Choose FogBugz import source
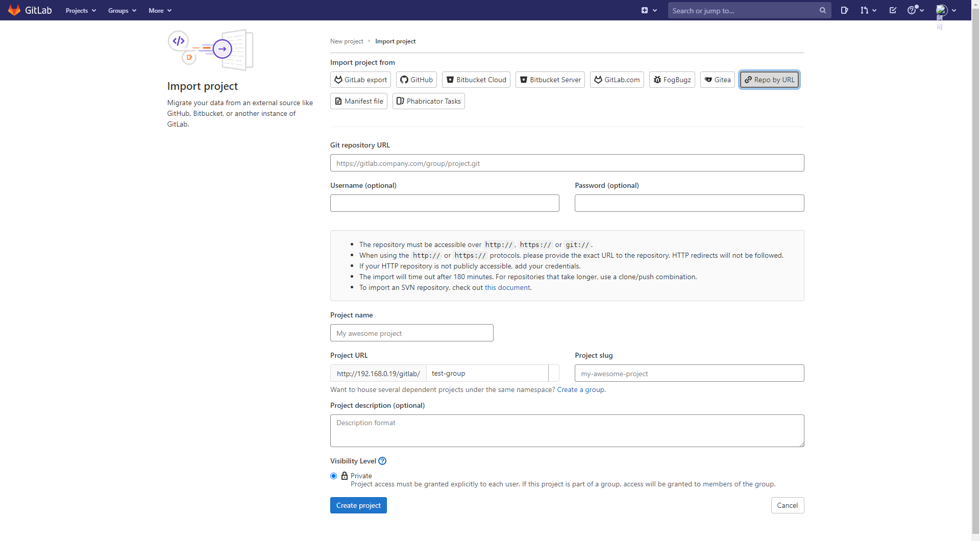This screenshot has height=541, width=980. coord(672,80)
